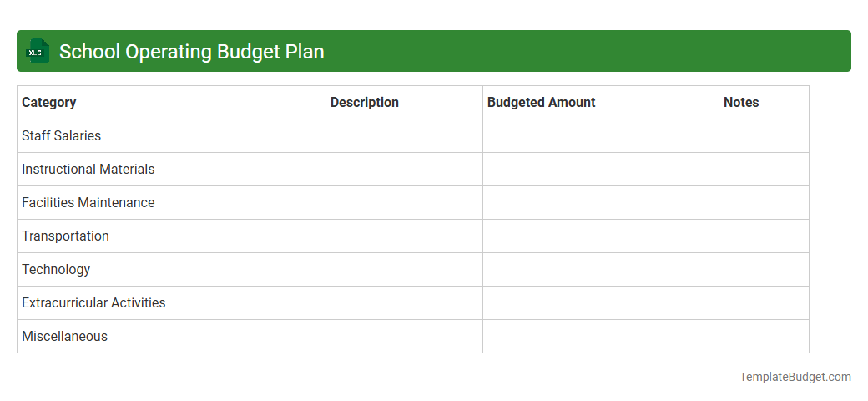
Task: Click the Notes cell for Instructional Materials
Action: (x=764, y=169)
